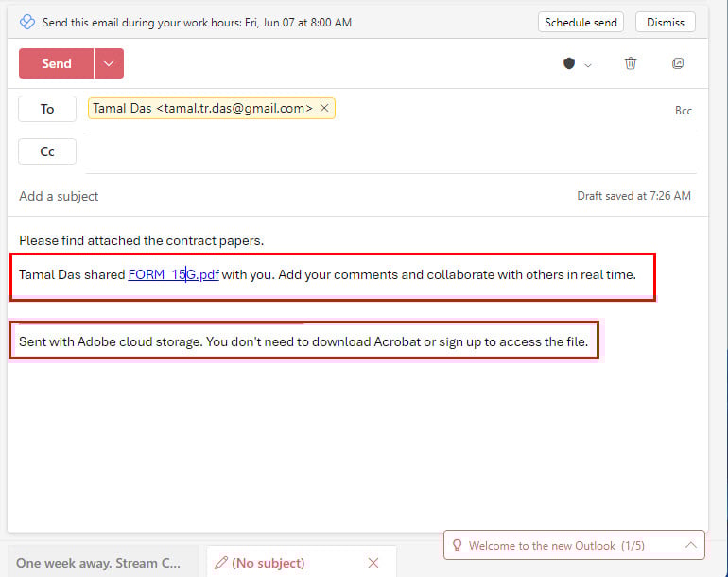This screenshot has height=577, width=728.
Task: Click the sensitivity shield icon
Action: coord(569,63)
